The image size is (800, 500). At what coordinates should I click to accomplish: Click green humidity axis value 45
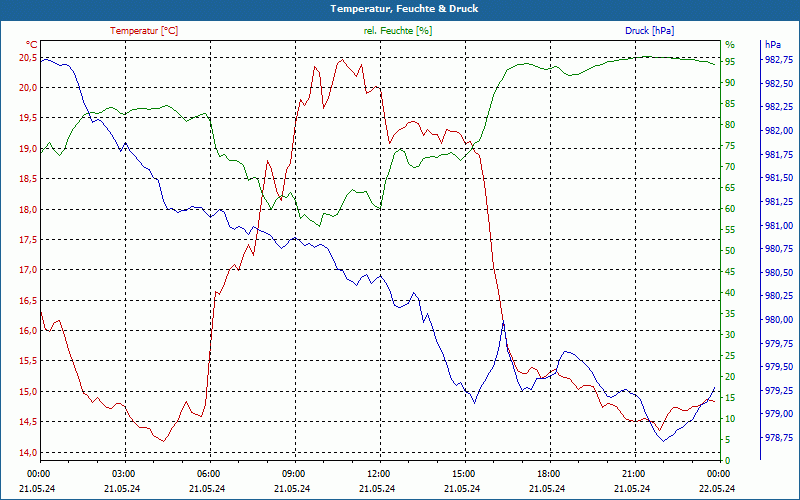730,272
